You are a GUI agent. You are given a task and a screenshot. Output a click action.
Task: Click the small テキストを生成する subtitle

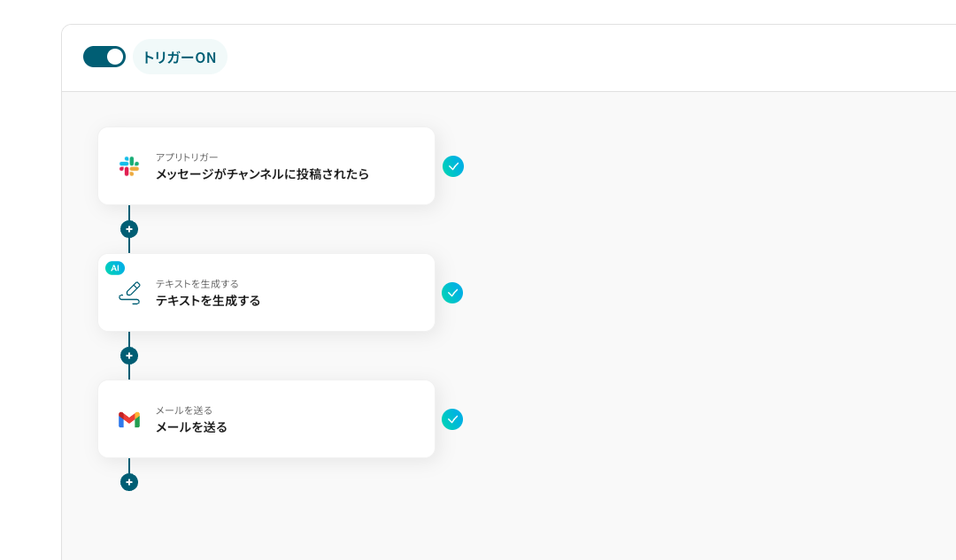(x=197, y=284)
